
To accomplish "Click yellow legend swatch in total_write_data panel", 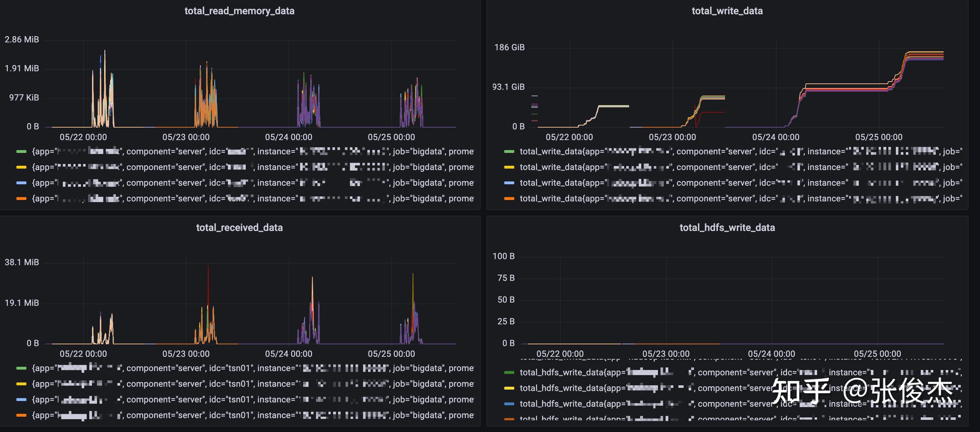I will coord(509,167).
